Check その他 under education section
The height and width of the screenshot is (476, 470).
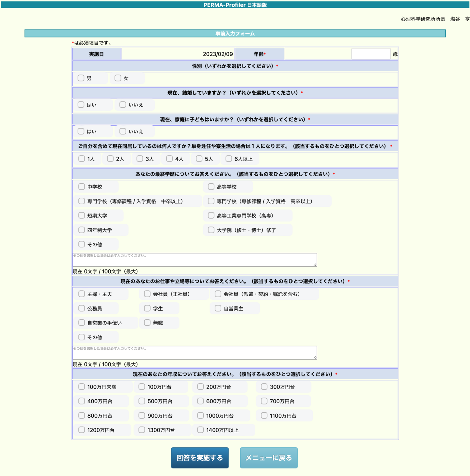pos(82,244)
